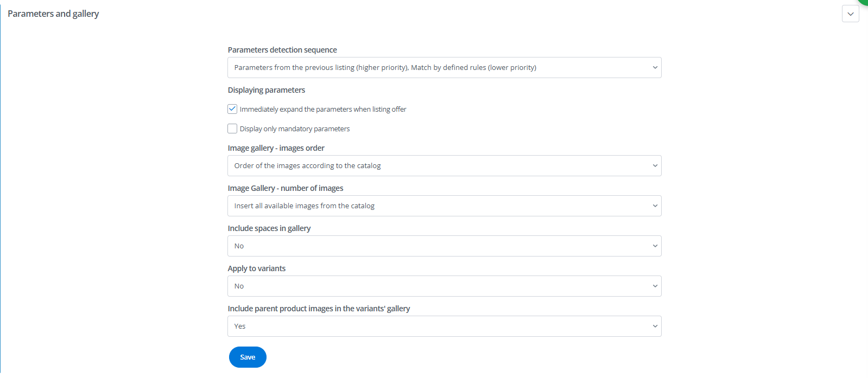Click the 'Image Gallery - number of images' label
868x378 pixels.
coord(286,188)
